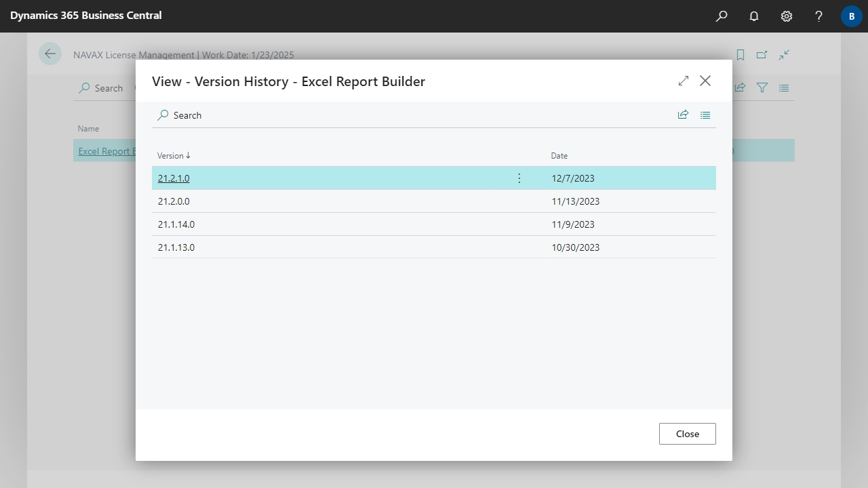Switch version history list layout

click(705, 115)
